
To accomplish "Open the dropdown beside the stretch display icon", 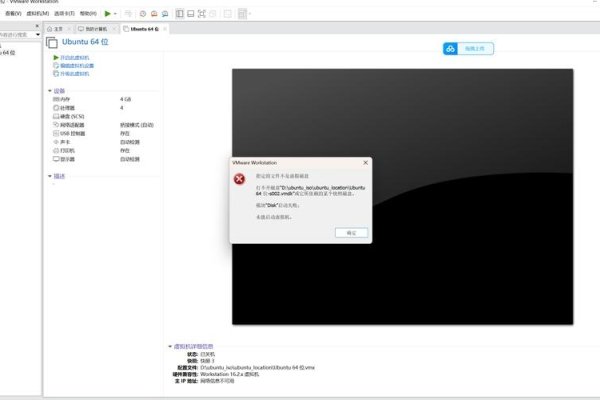I will (250, 14).
